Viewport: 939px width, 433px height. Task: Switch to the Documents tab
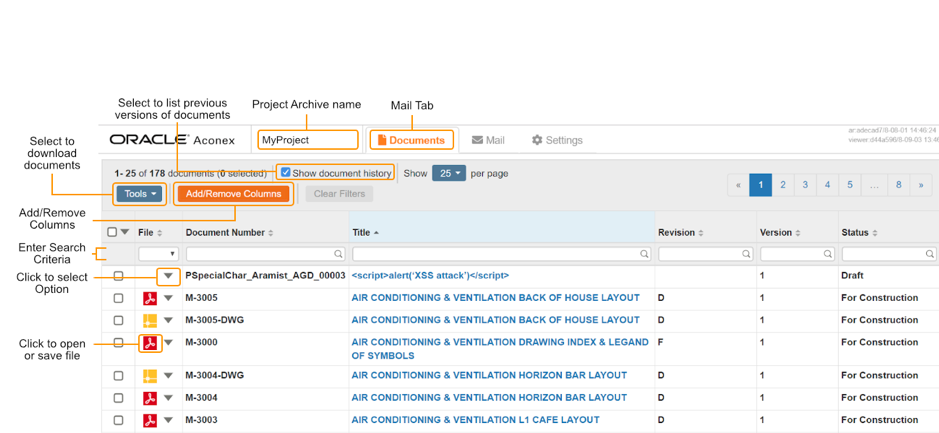[x=411, y=140]
